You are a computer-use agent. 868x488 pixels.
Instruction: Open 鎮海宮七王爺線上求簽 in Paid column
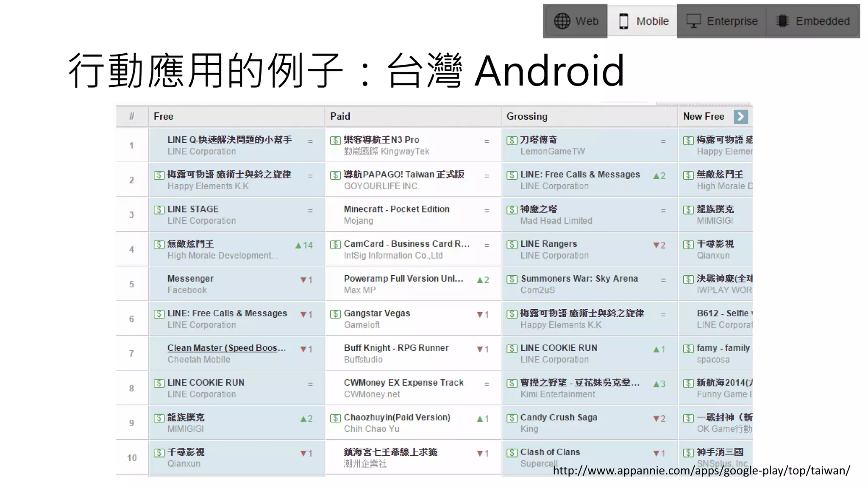tap(391, 452)
